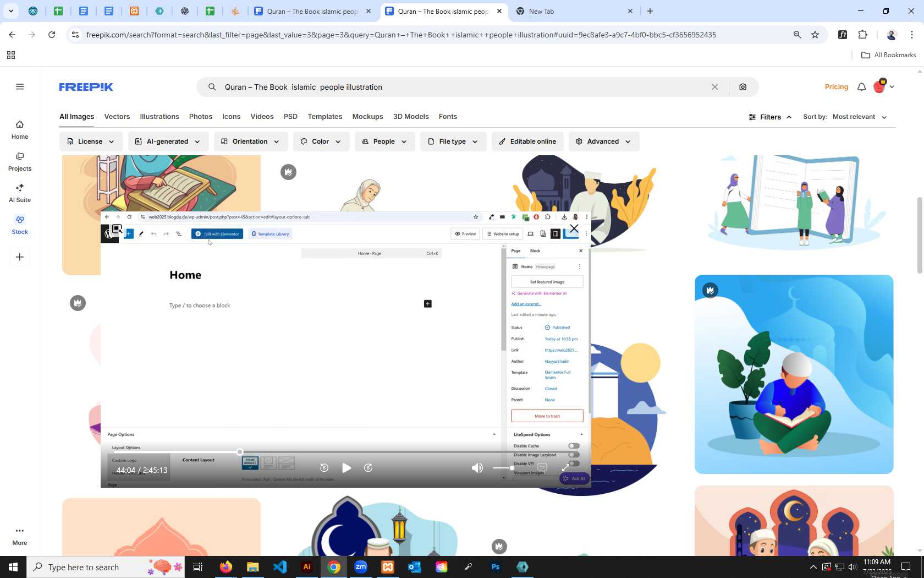Image resolution: width=924 pixels, height=578 pixels.
Task: Adjust the video volume slider
Action: (503, 468)
